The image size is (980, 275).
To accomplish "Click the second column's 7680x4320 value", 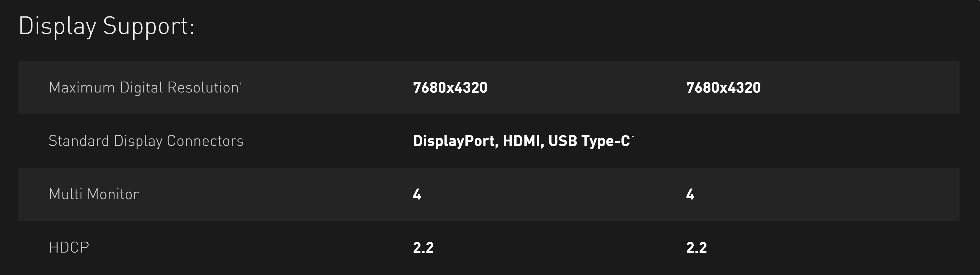I will click(x=723, y=88).
